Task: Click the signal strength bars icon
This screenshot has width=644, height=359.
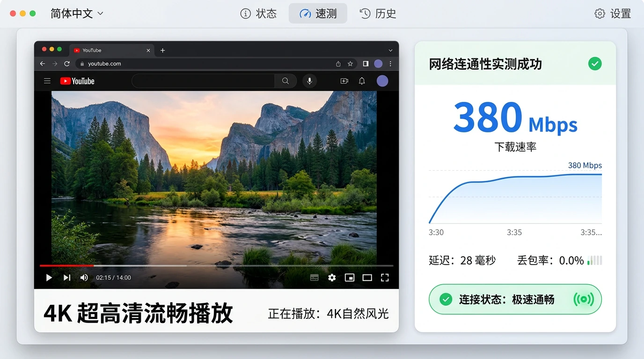Action: (x=595, y=260)
